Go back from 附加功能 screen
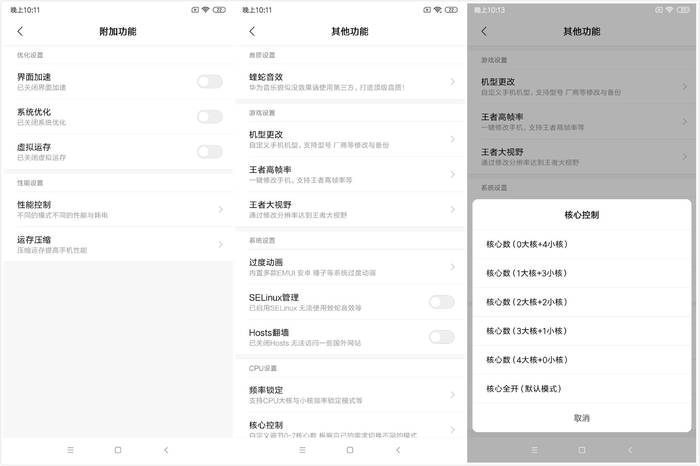The height and width of the screenshot is (466, 700). tap(20, 31)
